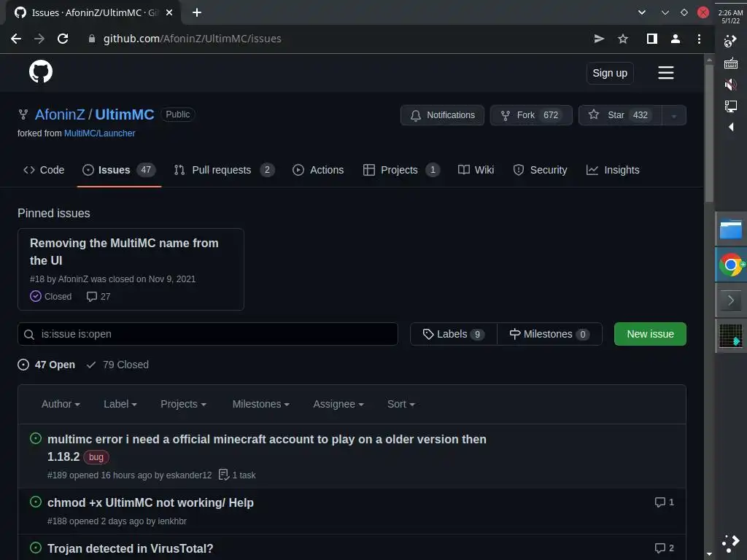Screen dimensions: 747x560
Task: Click the browser address bar URL
Action: coord(192,39)
